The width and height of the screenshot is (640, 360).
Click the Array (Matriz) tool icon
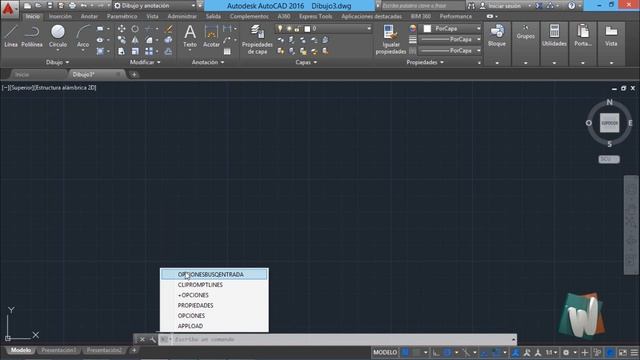149,51
